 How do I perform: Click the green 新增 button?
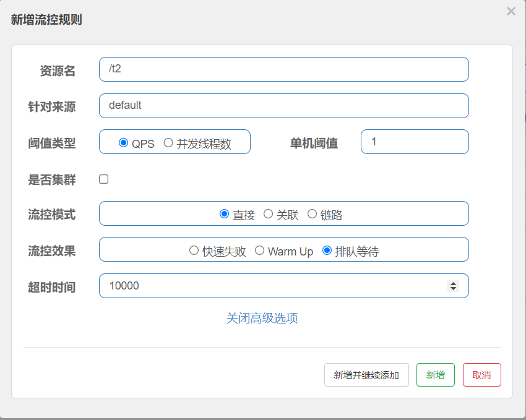pyautogui.click(x=435, y=375)
